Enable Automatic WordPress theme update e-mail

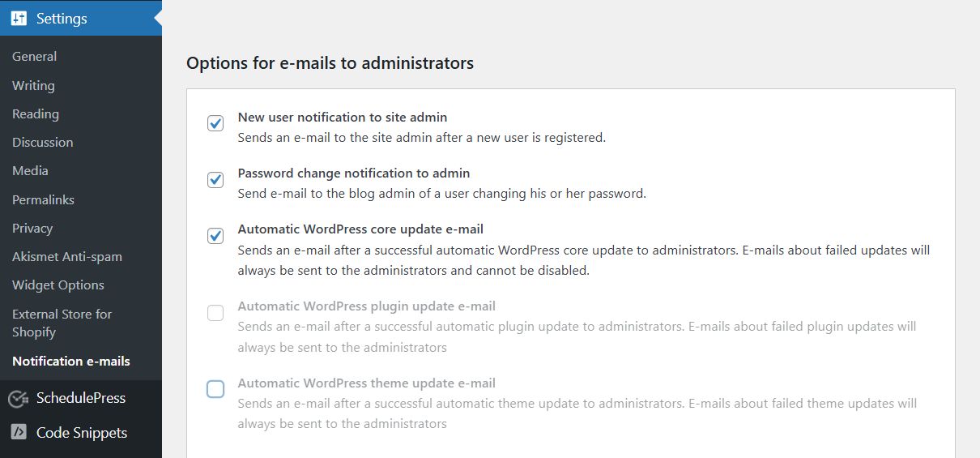(x=215, y=389)
